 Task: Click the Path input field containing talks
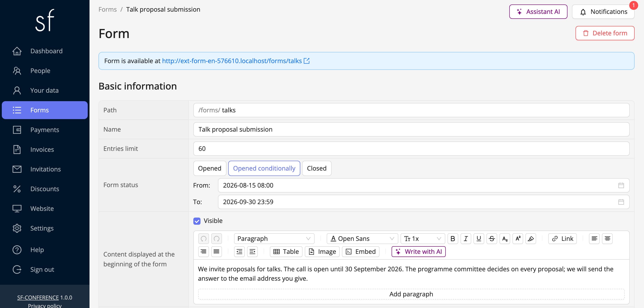click(411, 110)
